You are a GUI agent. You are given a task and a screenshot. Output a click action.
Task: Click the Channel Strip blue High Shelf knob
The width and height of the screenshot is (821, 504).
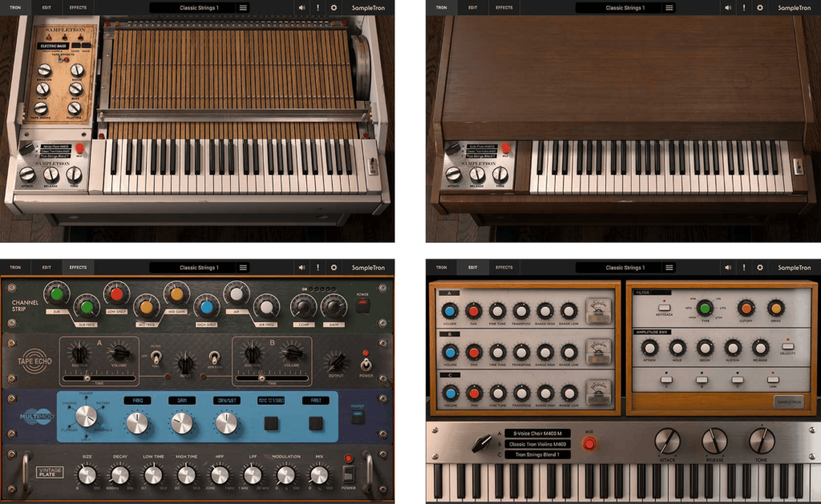206,307
